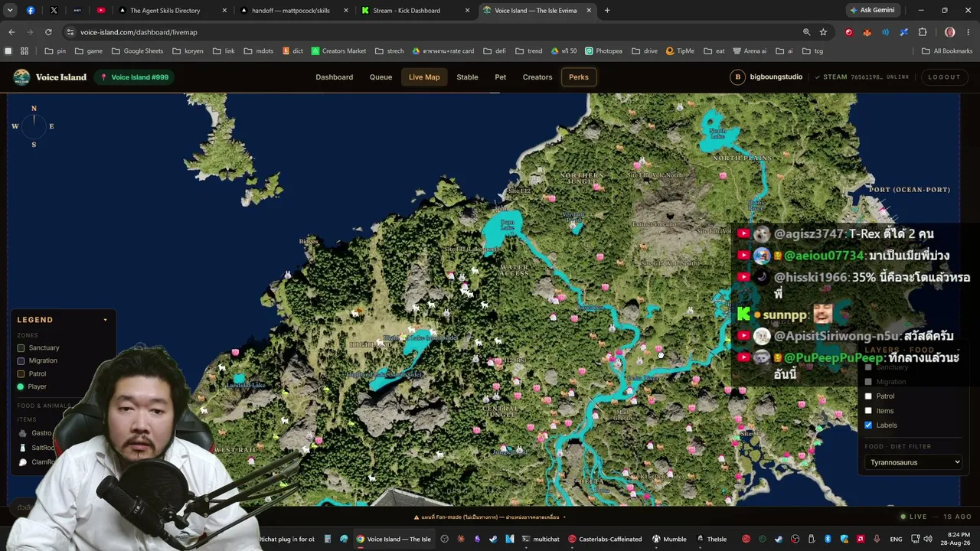Click the Perks button
The image size is (980, 551).
[579, 77]
